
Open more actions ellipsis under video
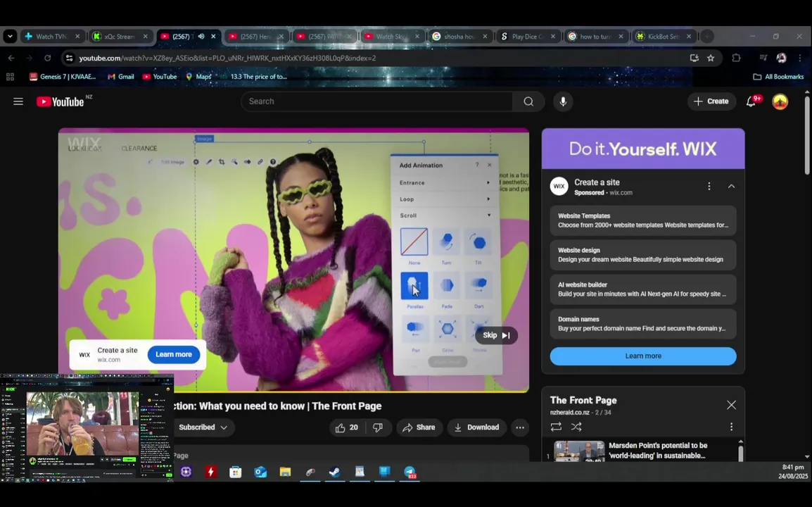point(520,427)
